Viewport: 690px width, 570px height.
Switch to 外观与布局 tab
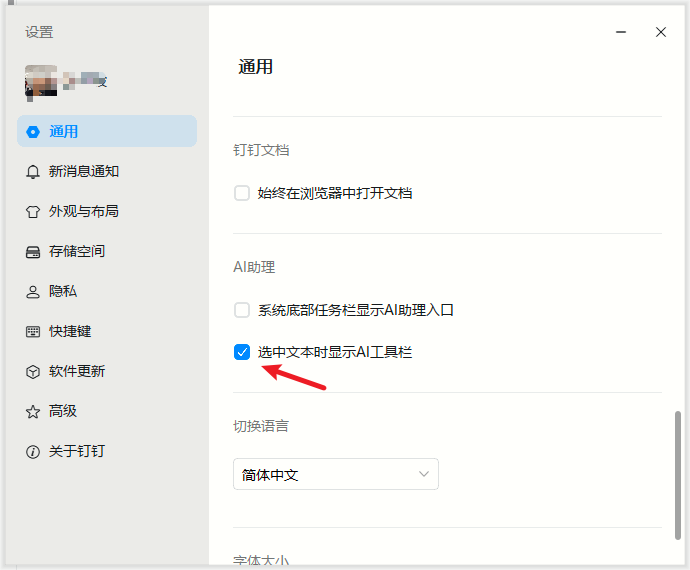pos(84,211)
